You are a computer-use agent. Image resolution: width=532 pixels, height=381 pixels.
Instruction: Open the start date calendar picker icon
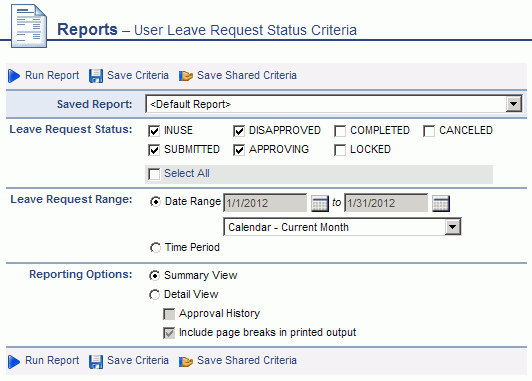(320, 204)
